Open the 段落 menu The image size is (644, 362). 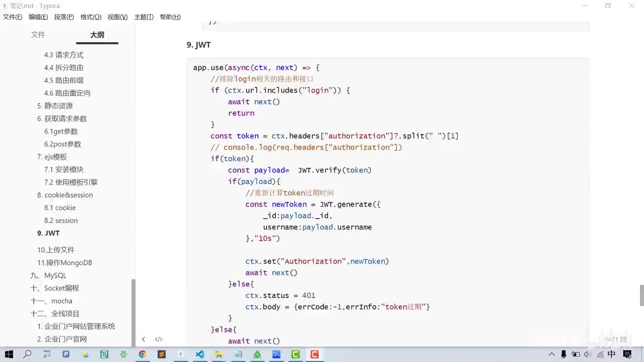pyautogui.click(x=64, y=17)
